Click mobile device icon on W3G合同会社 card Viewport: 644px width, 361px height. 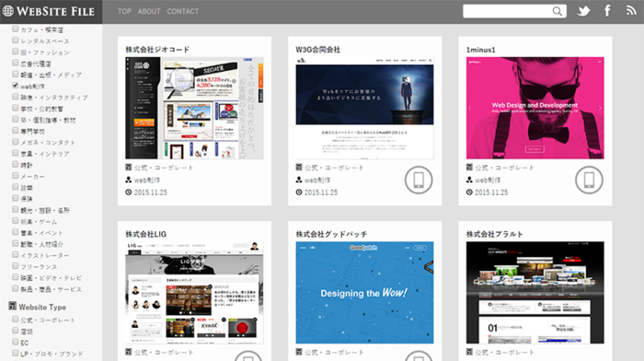pos(418,180)
